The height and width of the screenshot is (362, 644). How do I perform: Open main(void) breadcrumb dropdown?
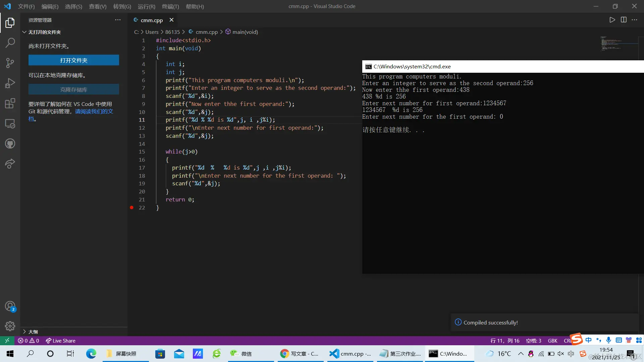pyautogui.click(x=245, y=32)
